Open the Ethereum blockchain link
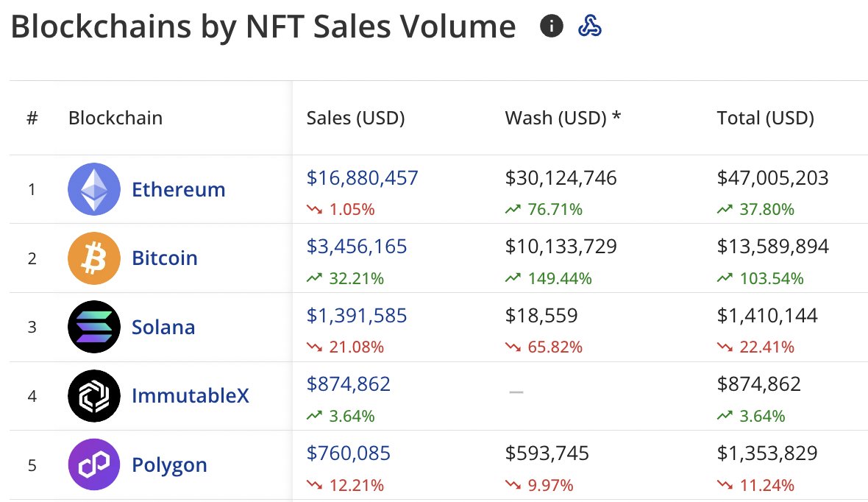The width and height of the screenshot is (868, 502). (x=178, y=189)
